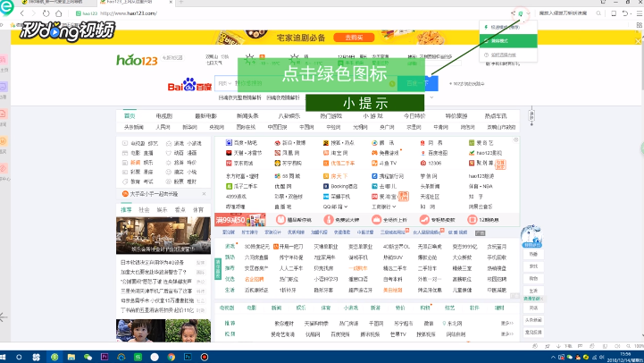Open the 人民网 news site link
The height and width of the screenshot is (363, 644).
(x=163, y=127)
